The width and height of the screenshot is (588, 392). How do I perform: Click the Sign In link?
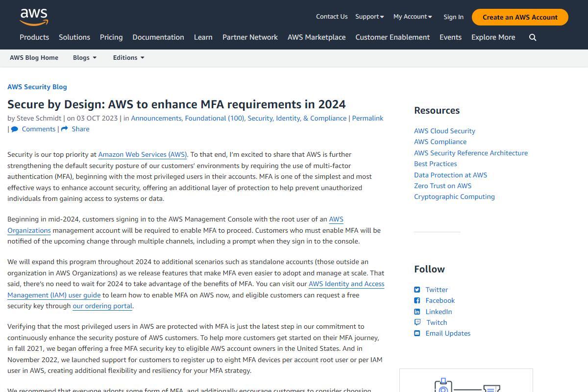[453, 17]
